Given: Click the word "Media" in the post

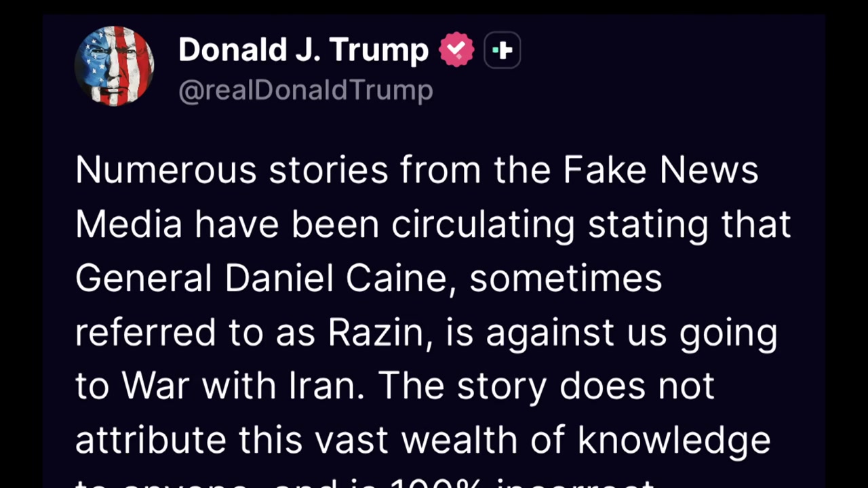Looking at the screenshot, I should 128,224.
